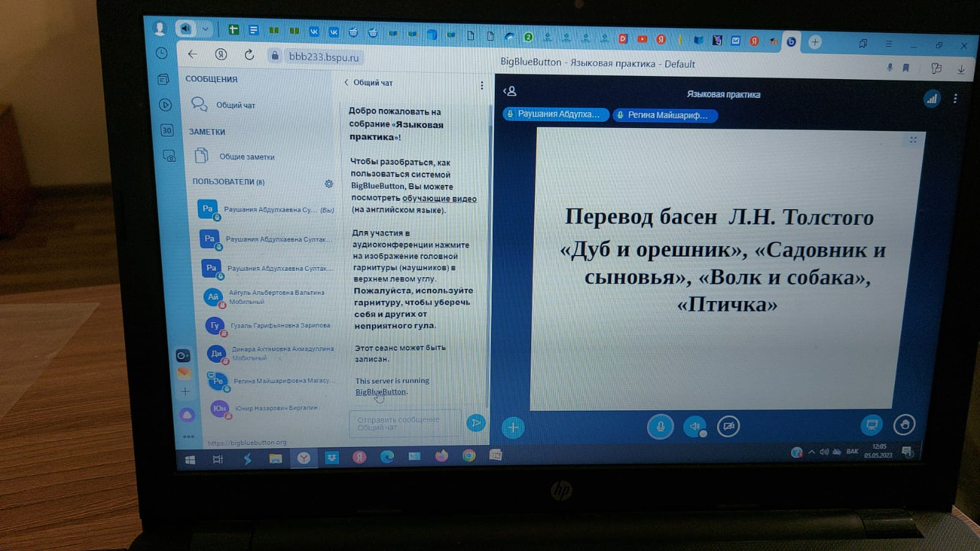Raise hand using the hand icon
The height and width of the screenshot is (551, 980).
904,425
